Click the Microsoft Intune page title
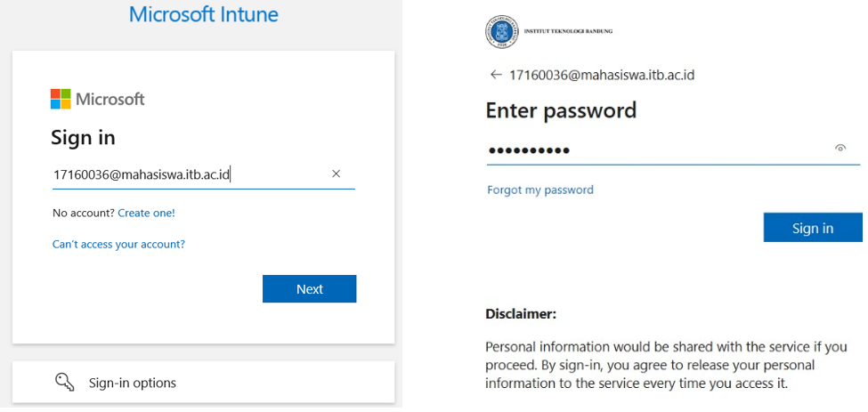The width and height of the screenshot is (868, 412). 203,14
